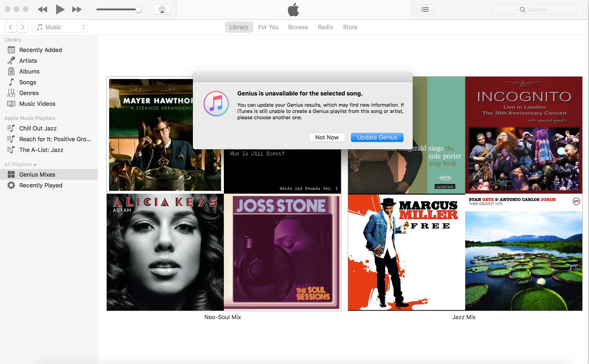Open the Joss Stone Soul Sessions cover

(x=282, y=252)
